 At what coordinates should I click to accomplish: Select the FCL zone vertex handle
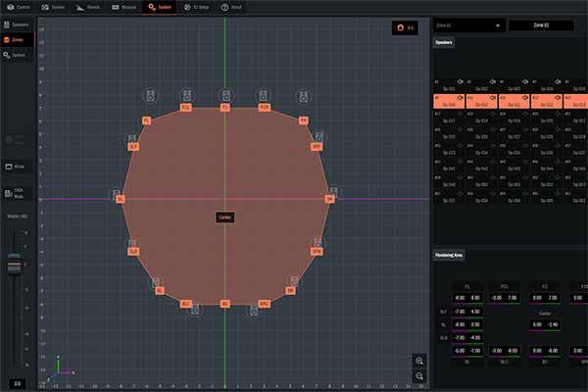click(185, 108)
